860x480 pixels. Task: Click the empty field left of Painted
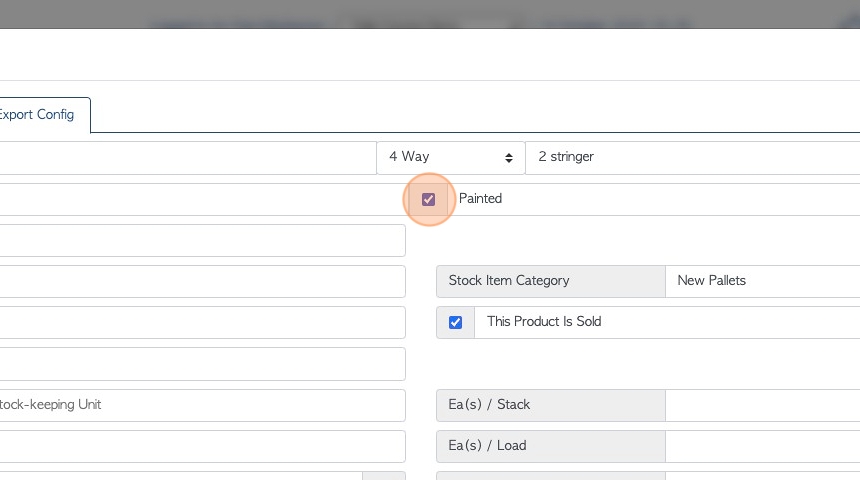202,199
